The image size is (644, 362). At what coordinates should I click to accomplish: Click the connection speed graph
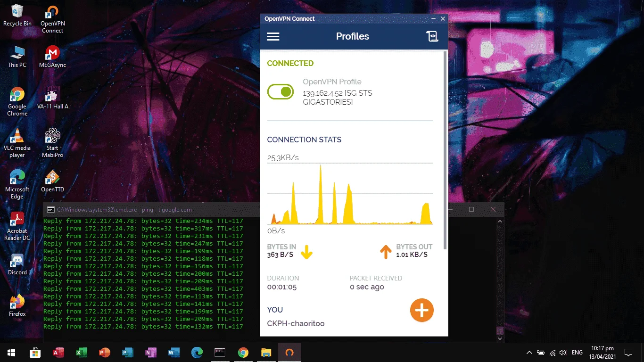(x=350, y=194)
